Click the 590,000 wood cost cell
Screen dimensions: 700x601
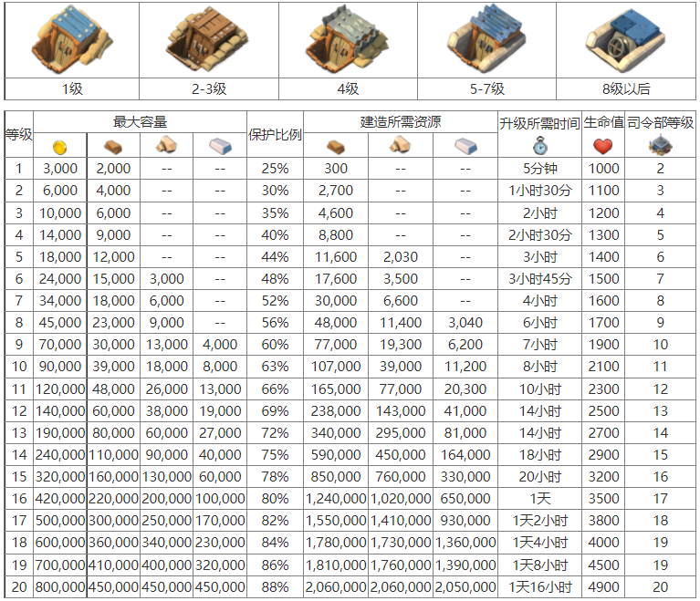click(336, 455)
